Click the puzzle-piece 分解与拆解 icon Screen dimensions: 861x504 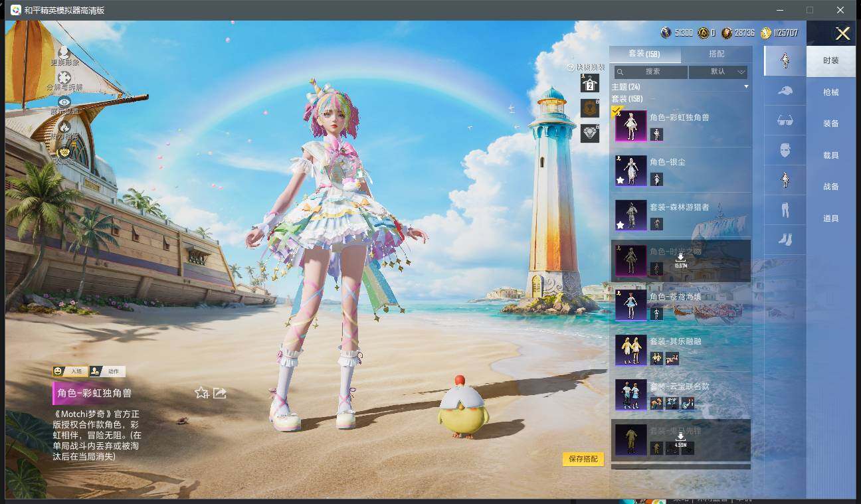64,78
